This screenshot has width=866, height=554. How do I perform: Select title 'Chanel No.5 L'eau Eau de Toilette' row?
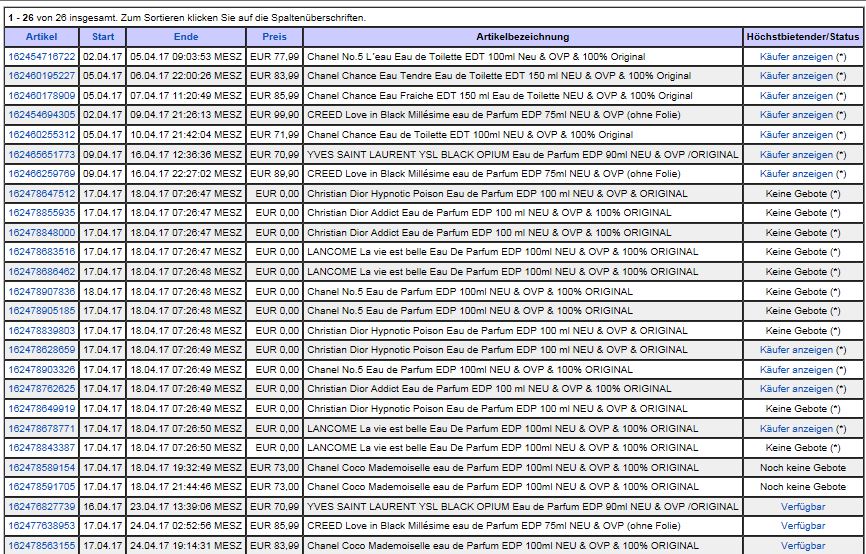[476, 57]
